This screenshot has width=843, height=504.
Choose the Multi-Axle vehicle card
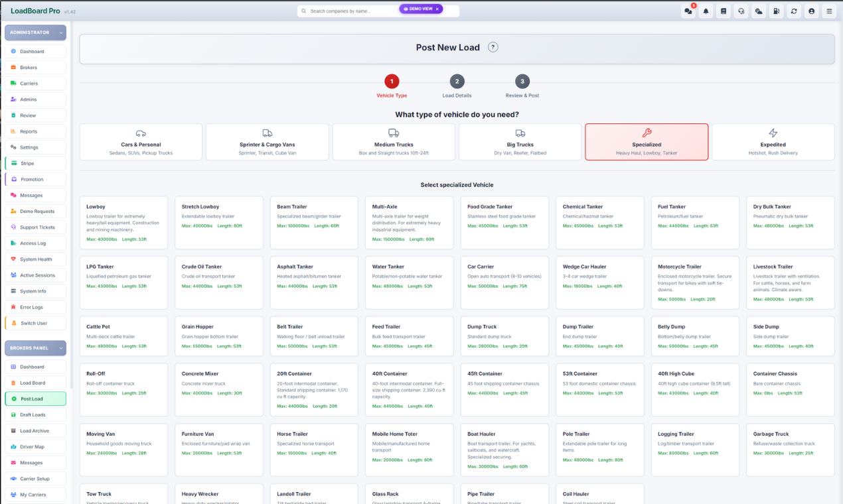pyautogui.click(x=410, y=222)
